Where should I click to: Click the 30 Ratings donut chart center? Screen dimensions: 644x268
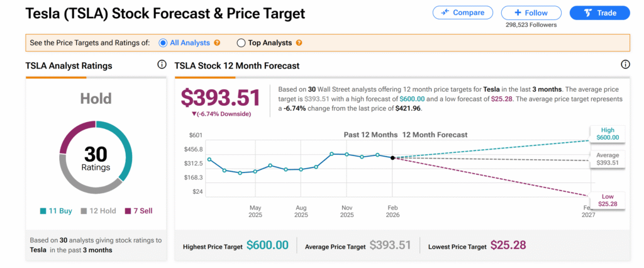click(x=96, y=159)
